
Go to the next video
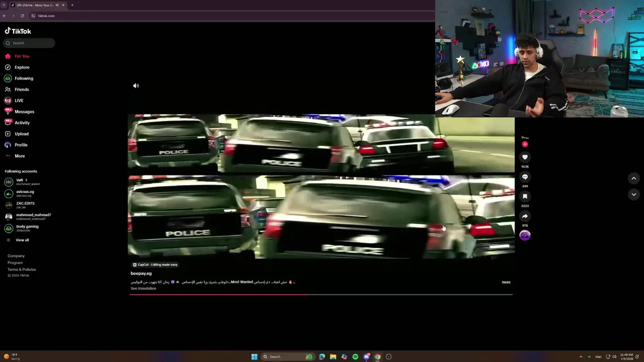[x=634, y=194]
